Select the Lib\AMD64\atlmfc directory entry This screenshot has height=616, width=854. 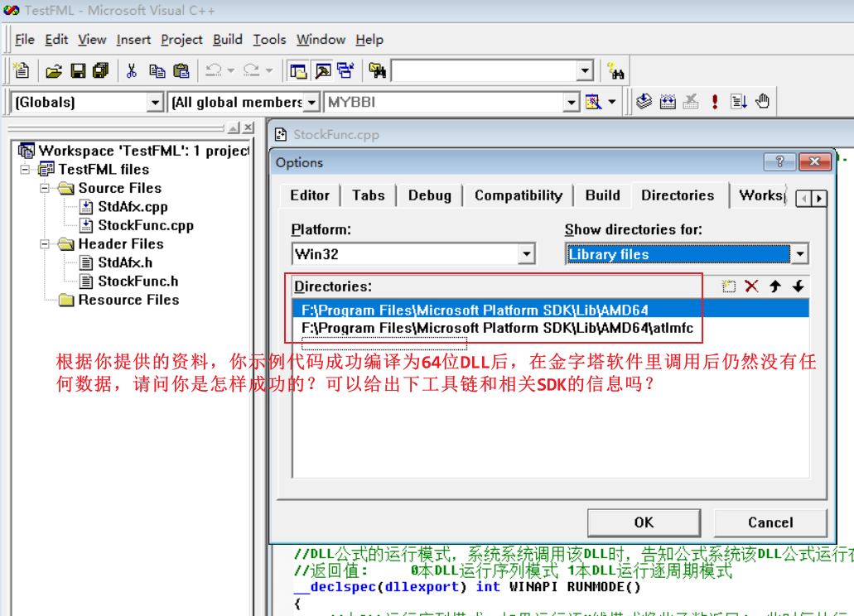coord(497,328)
